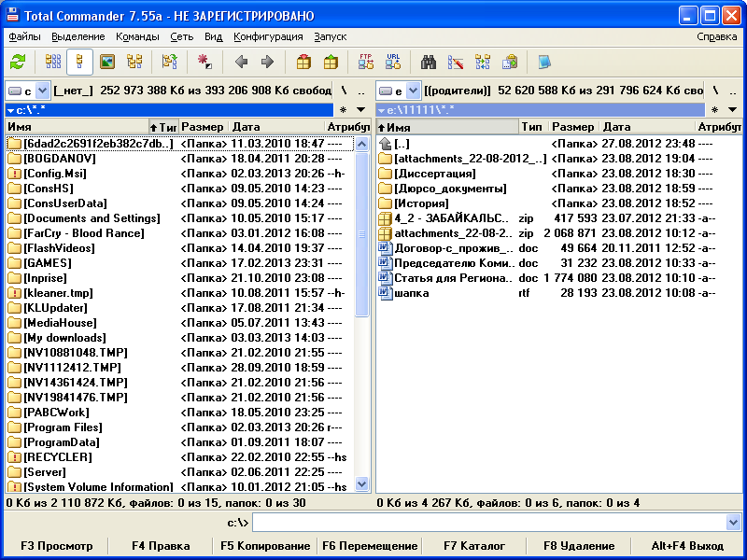This screenshot has height=560, width=747.
Task: Open left panel favorites asterisk button
Action: tap(343, 110)
